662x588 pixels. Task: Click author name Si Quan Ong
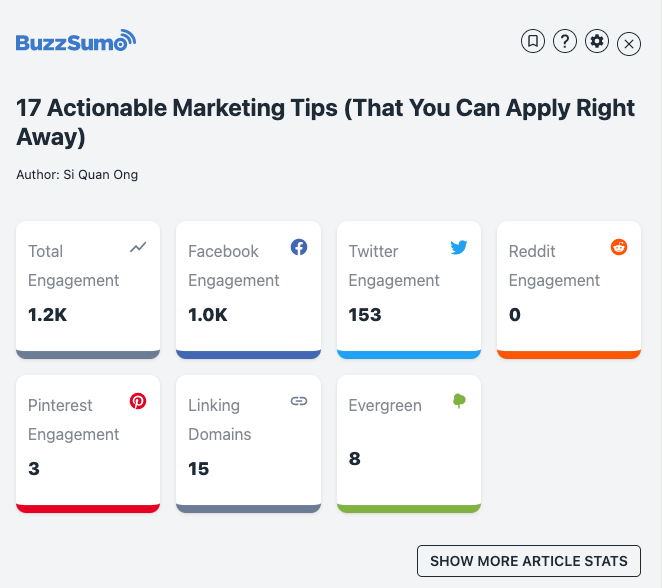(x=99, y=175)
